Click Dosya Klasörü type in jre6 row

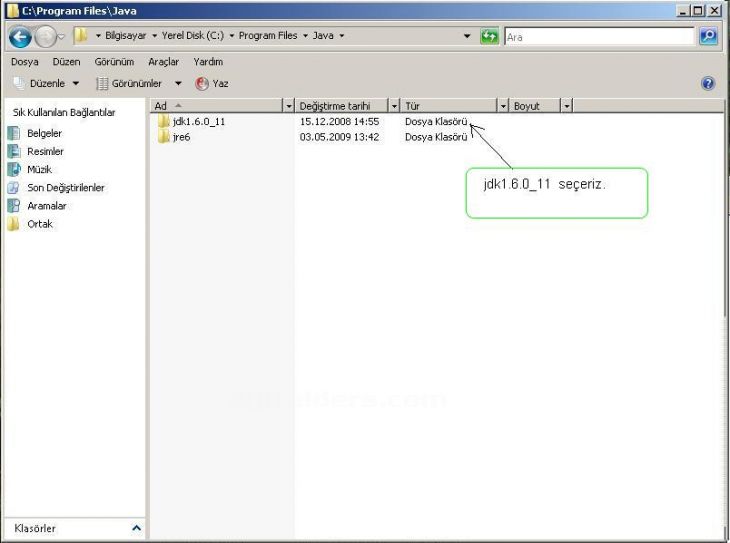[x=436, y=137]
